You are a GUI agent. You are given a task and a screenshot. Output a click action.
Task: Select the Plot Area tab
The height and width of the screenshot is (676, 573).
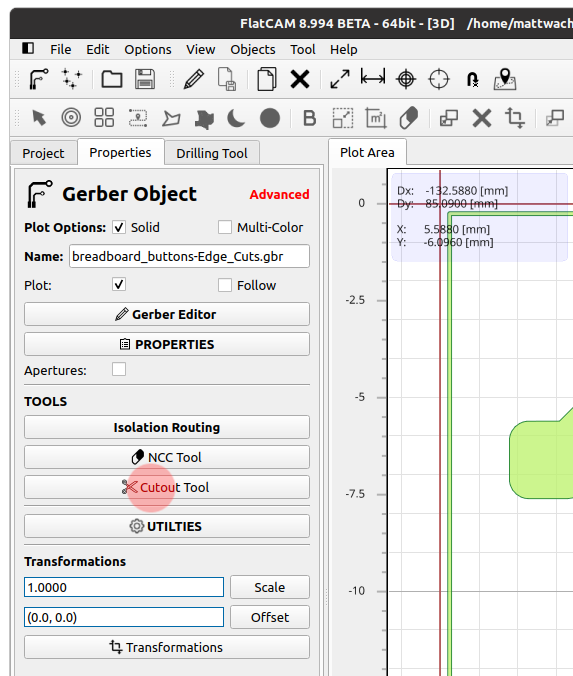point(367,152)
